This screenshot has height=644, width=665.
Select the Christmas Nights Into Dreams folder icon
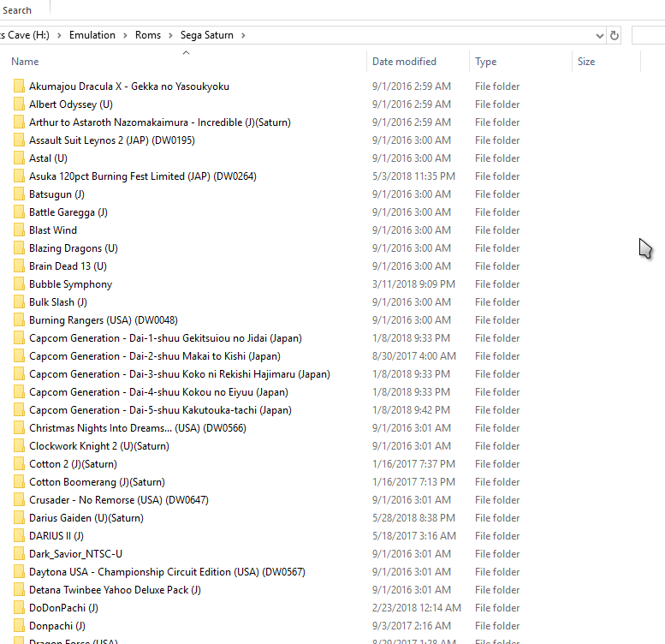[19, 428]
